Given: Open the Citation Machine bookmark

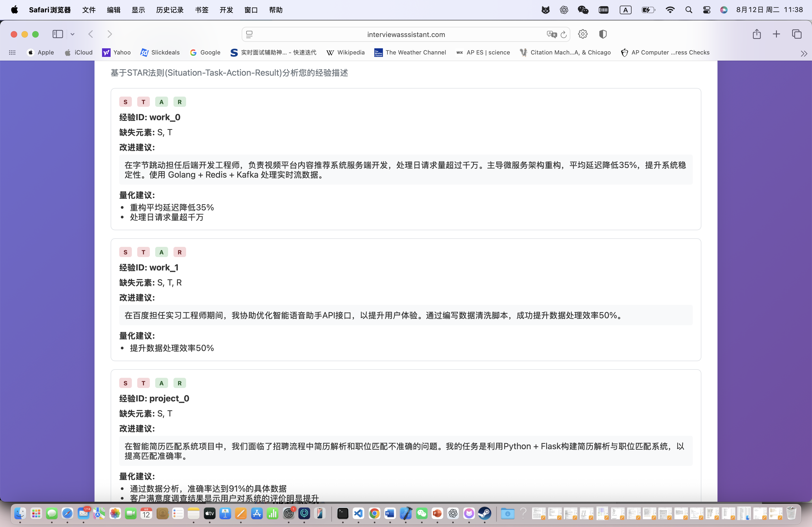Looking at the screenshot, I should (x=565, y=53).
